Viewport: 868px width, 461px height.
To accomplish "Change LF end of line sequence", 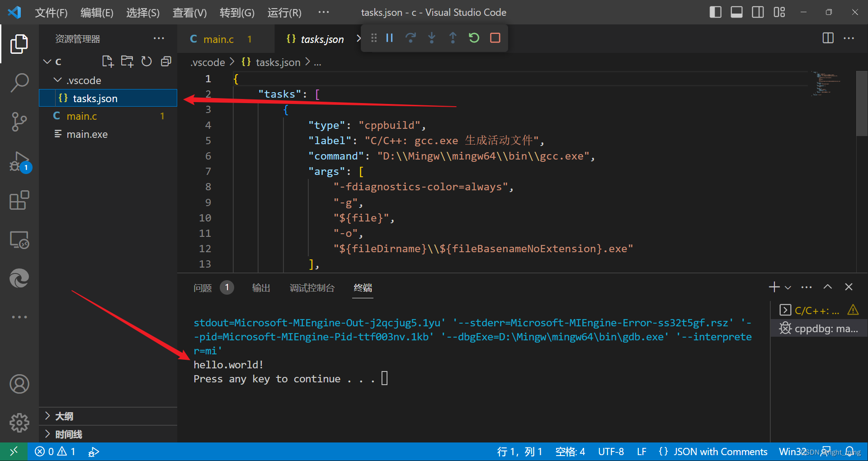I will [x=642, y=452].
